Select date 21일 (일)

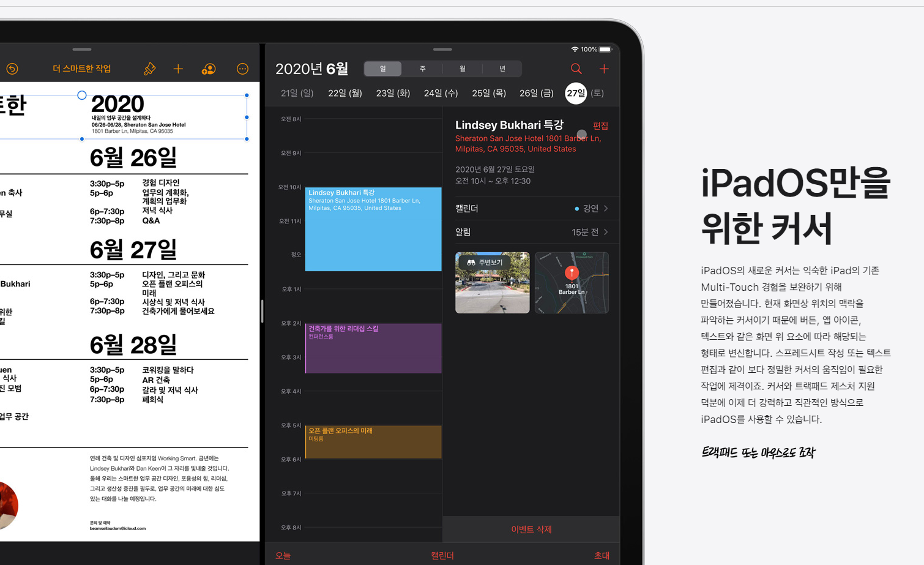297,93
